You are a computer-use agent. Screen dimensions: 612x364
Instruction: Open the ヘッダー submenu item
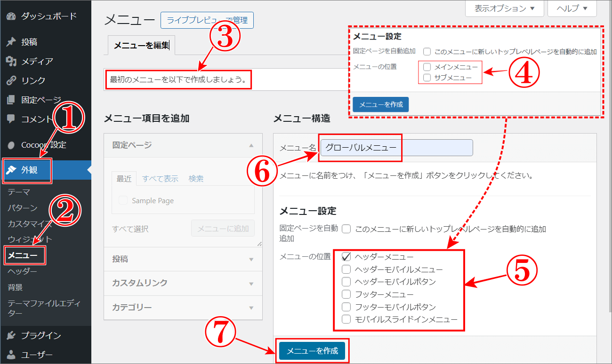point(23,271)
